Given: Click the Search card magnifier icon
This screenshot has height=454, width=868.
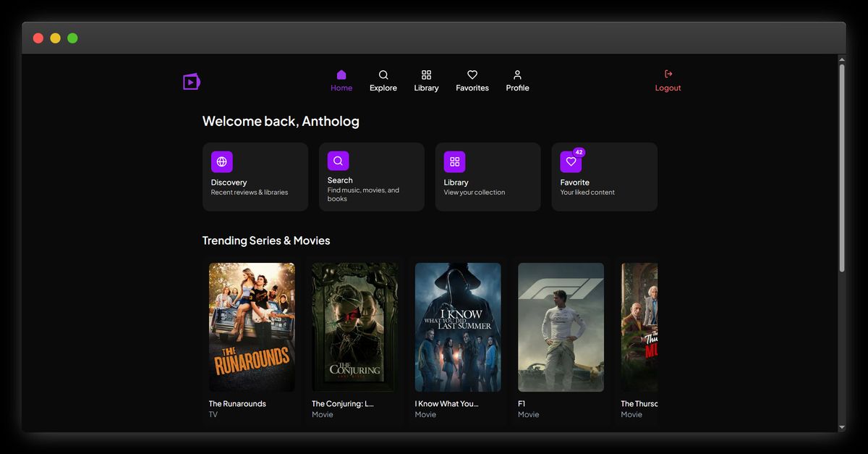Looking at the screenshot, I should (338, 161).
